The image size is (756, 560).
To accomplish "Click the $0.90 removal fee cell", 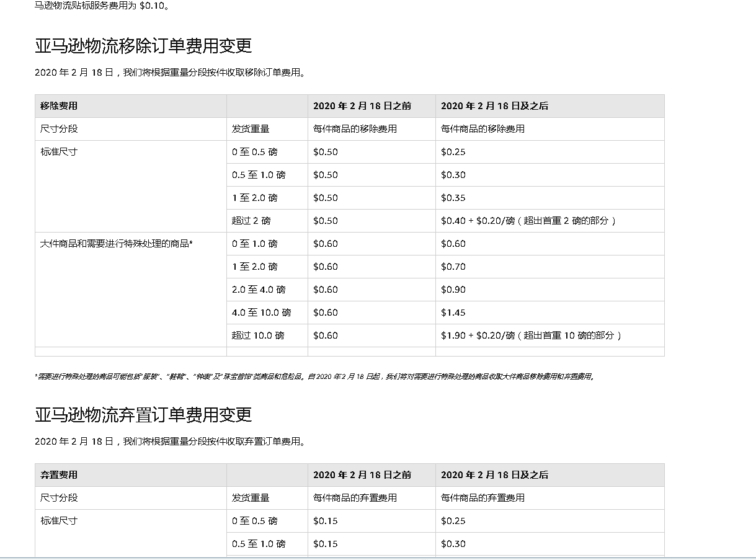I will tap(550, 290).
